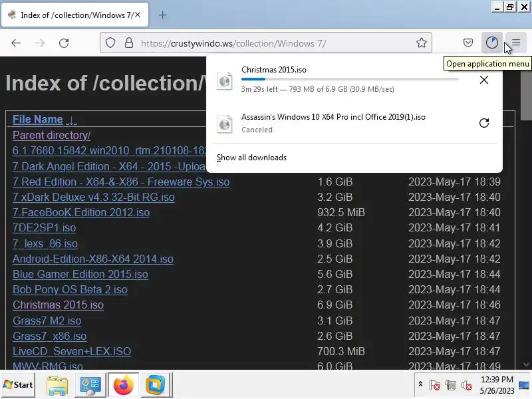Screen dimensions: 532x399
Task: Click the Christmas 2015.iso download progress bar
Action: (350, 79)
